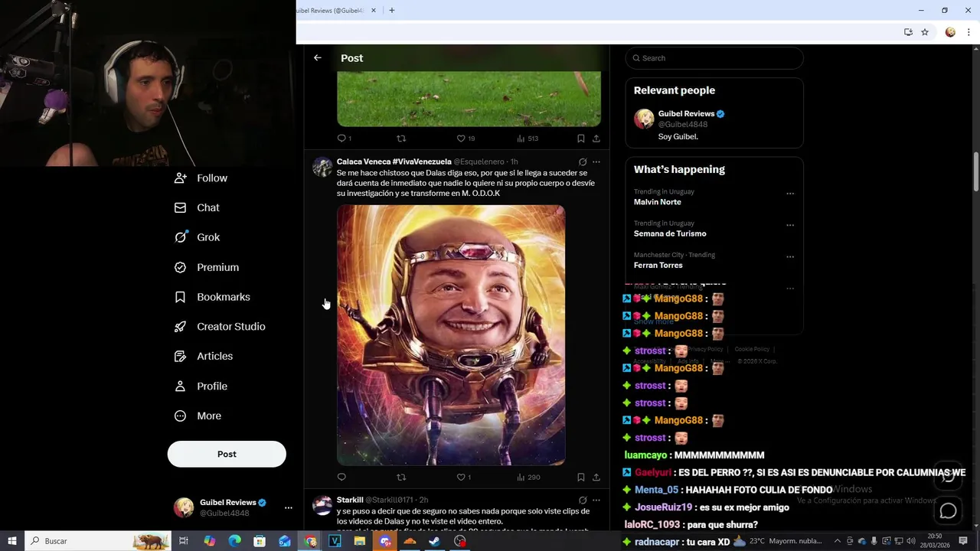
Task: View analytics showing 513 views
Action: coord(528,139)
